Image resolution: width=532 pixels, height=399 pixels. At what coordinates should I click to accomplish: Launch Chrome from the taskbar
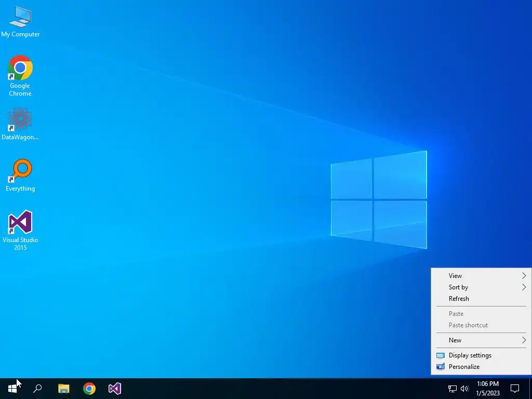(89, 389)
